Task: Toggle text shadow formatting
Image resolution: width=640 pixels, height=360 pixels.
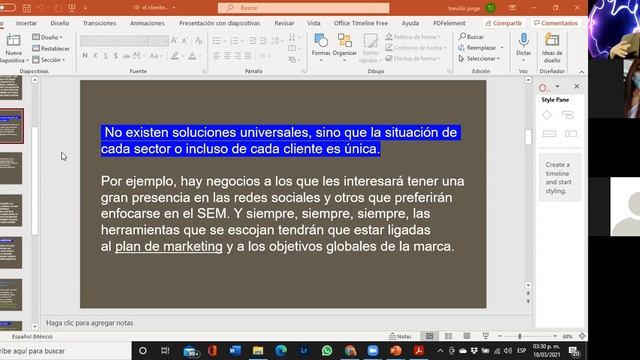Action: (116, 56)
